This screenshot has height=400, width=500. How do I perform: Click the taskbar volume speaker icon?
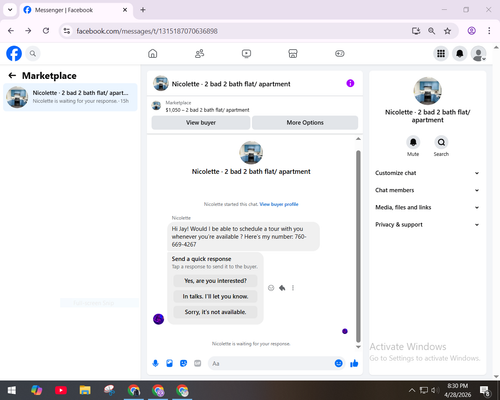point(435,390)
